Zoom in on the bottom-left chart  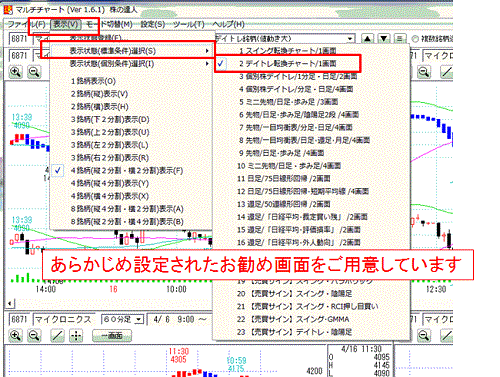(15, 335)
